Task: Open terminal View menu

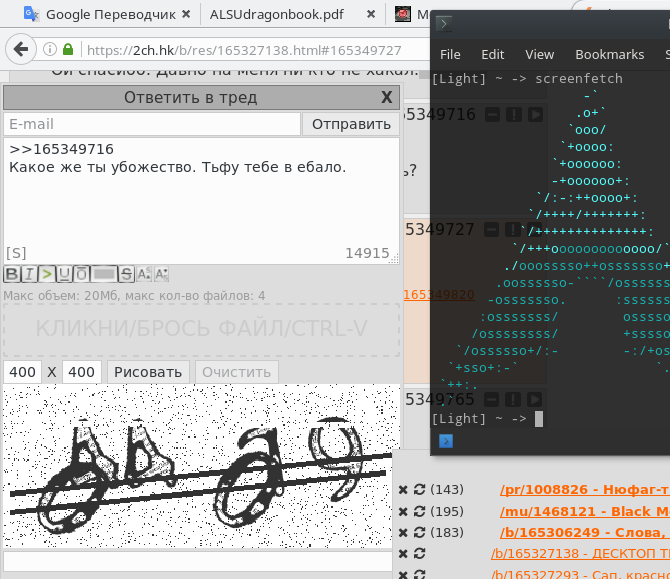Action: (x=539, y=55)
